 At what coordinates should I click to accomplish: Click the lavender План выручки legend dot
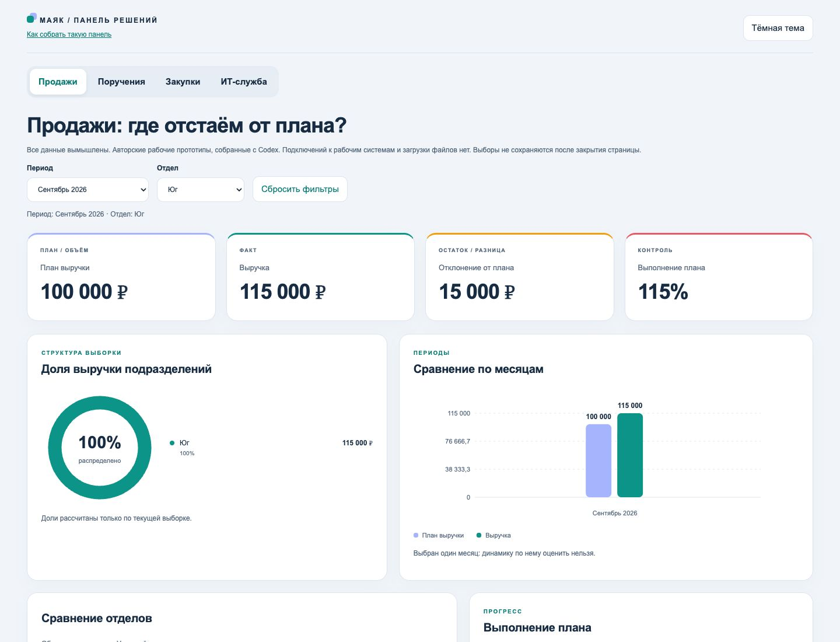tap(416, 535)
